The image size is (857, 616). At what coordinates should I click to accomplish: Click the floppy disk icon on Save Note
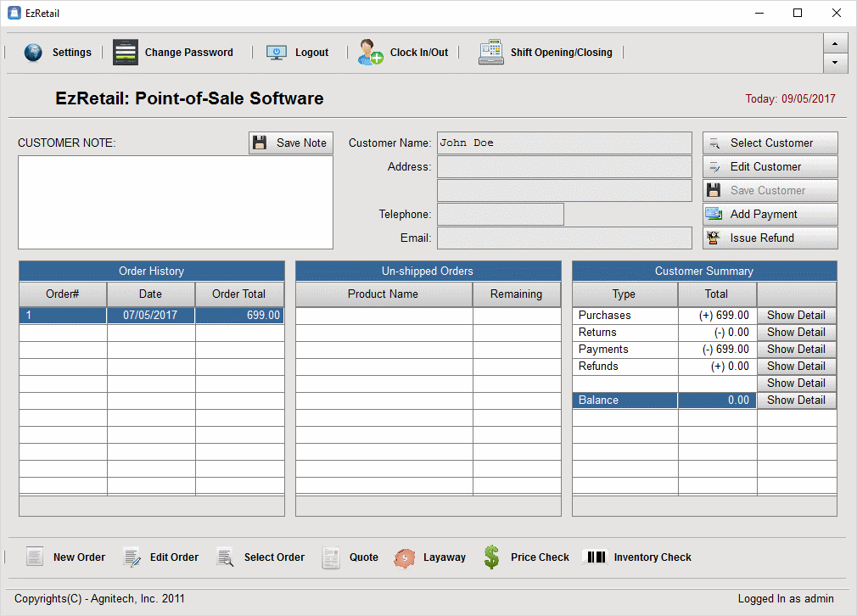(x=260, y=143)
